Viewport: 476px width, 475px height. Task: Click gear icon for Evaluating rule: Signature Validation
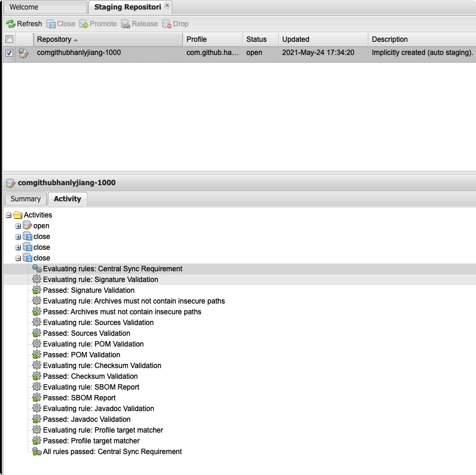coord(36,279)
